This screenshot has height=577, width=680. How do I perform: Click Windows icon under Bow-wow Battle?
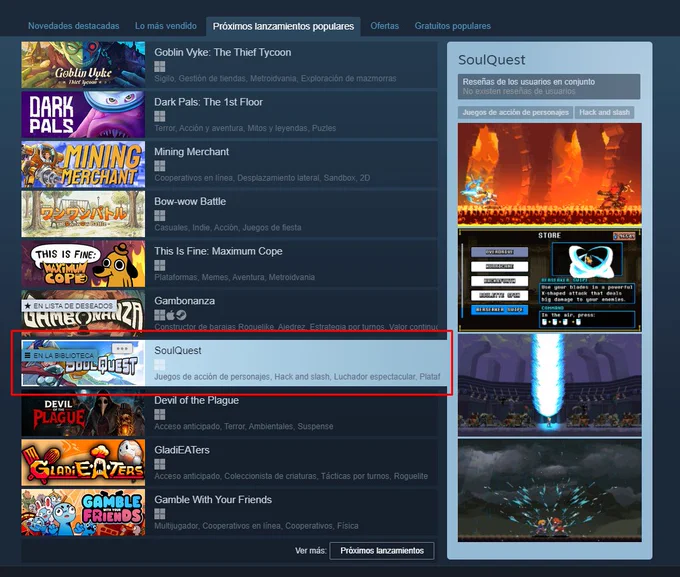(x=160, y=216)
